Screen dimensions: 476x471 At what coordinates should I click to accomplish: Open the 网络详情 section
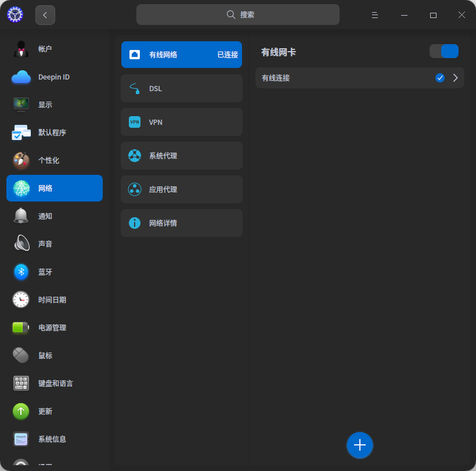(182, 223)
